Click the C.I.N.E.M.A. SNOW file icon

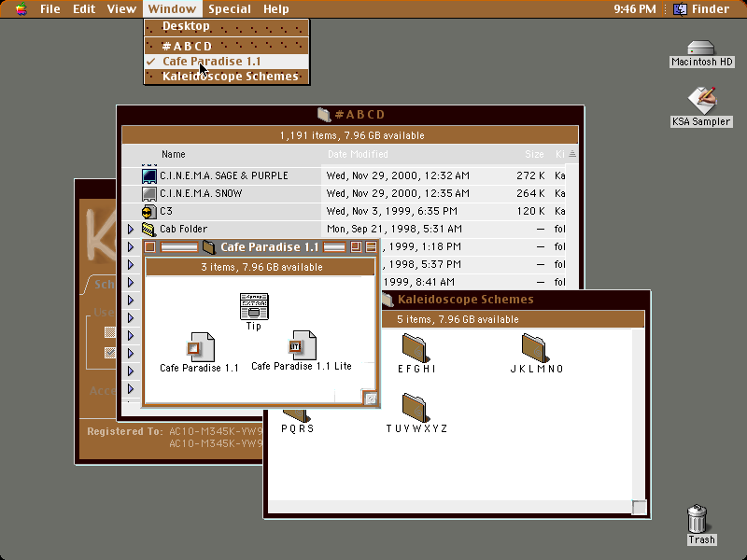[149, 193]
